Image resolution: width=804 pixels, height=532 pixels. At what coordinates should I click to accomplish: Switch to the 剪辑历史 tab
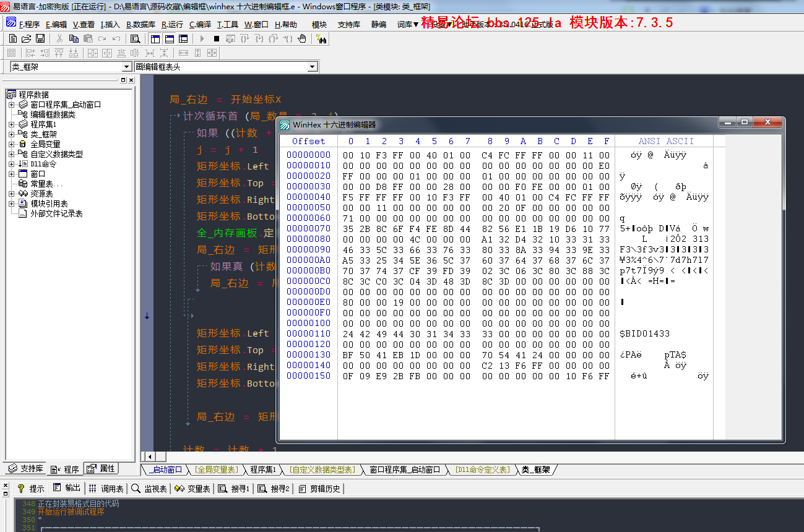(x=319, y=489)
